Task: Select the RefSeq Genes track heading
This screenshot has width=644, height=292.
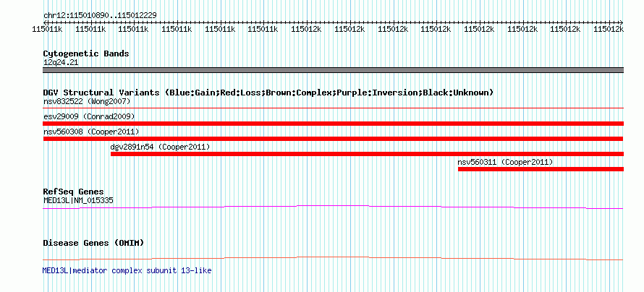Action: [x=74, y=192]
